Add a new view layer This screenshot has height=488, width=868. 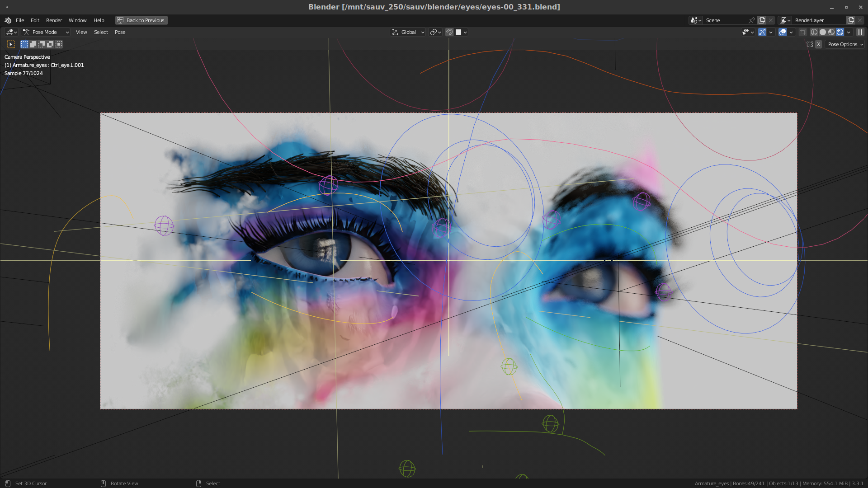851,20
